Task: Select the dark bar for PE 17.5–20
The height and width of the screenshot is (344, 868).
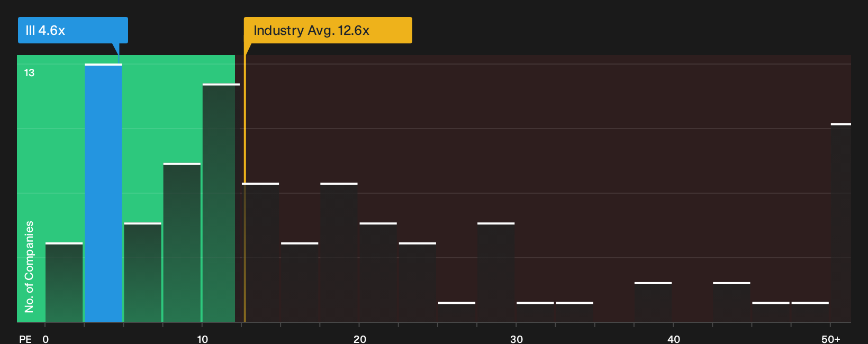Action: pyautogui.click(x=339, y=252)
